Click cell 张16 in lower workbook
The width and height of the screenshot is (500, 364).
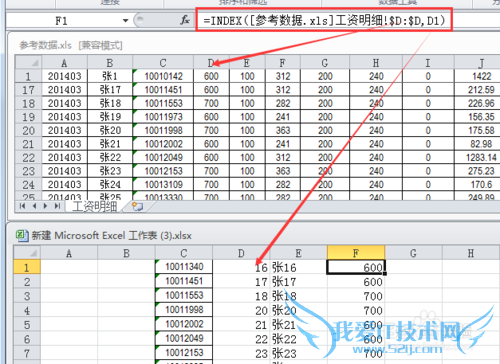point(299,267)
